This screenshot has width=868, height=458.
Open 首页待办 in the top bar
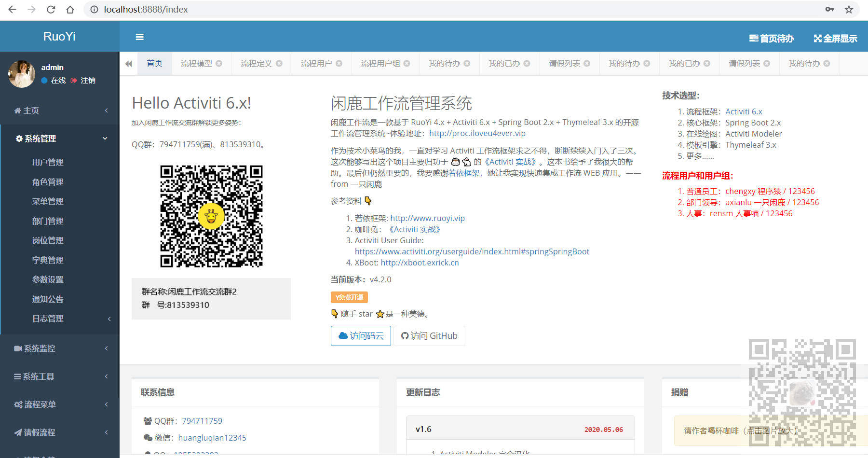(x=772, y=39)
